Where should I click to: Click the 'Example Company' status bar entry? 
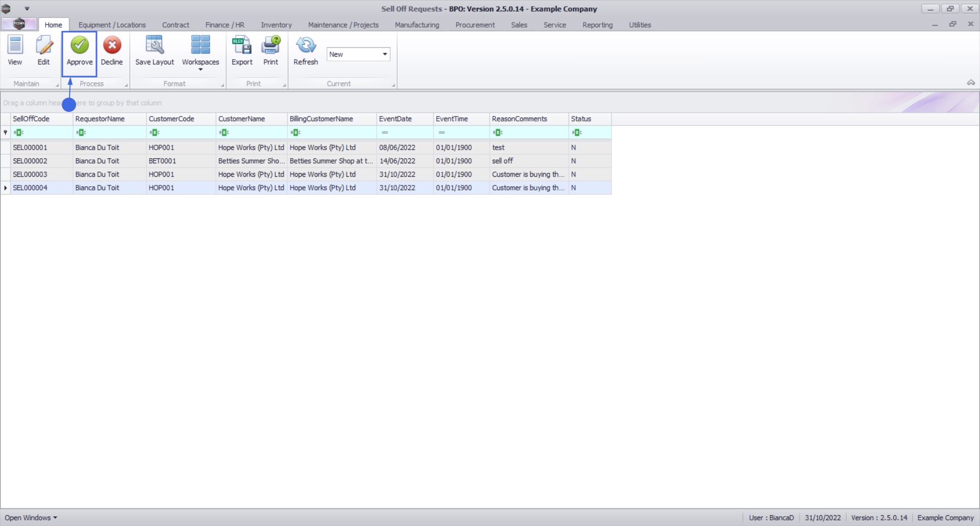945,517
